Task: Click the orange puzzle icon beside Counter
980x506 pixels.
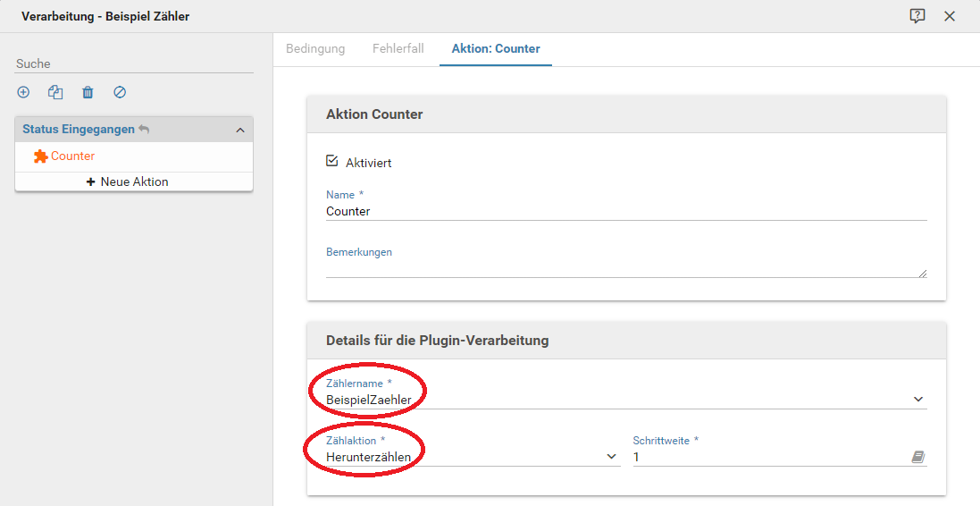Action: click(x=40, y=156)
